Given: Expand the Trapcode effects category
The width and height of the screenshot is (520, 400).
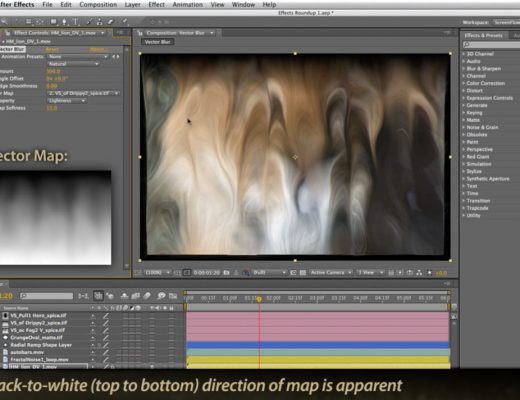Looking at the screenshot, I should (463, 208).
